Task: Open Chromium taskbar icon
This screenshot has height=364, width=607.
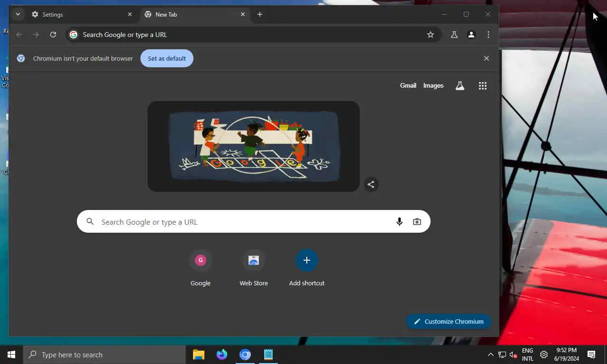Action: pos(245,355)
